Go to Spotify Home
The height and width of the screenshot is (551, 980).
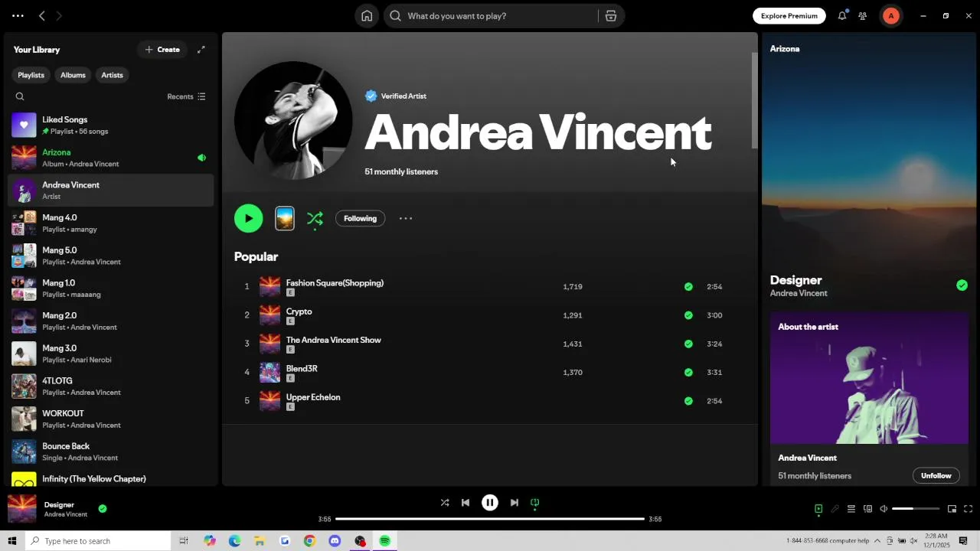click(367, 16)
